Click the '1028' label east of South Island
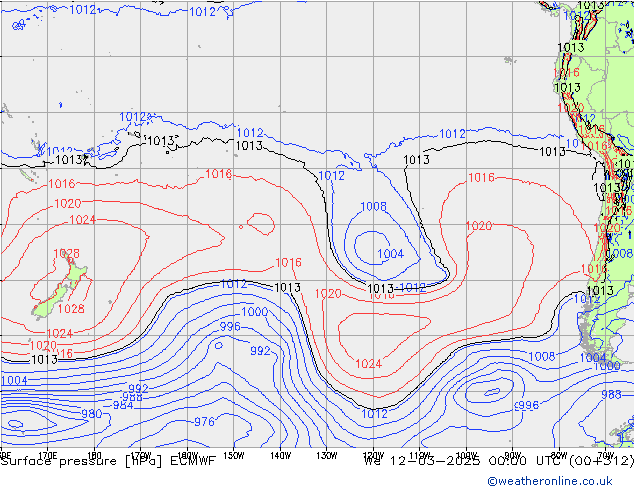 coord(71,309)
